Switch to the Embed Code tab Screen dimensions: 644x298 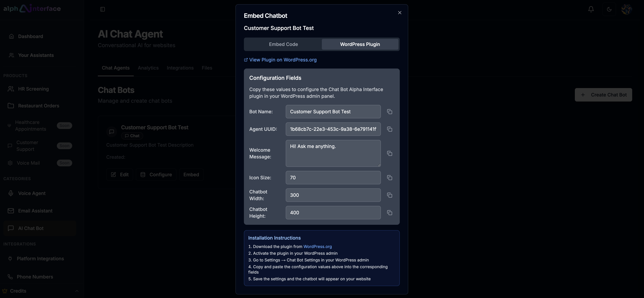283,44
